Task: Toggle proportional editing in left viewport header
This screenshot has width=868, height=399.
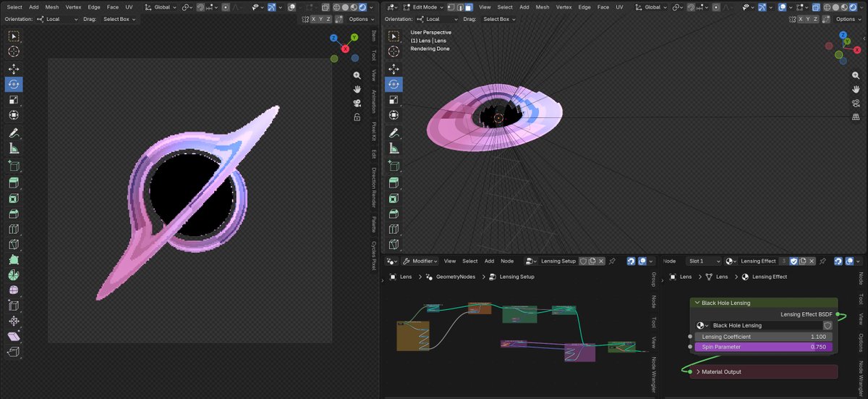Action: coord(226,7)
